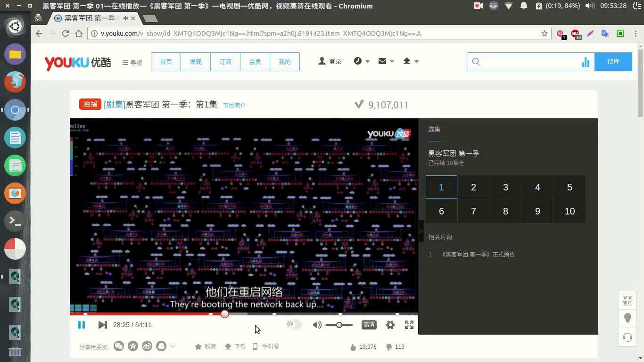Collapse the episode side panel arrow
This screenshot has width=644, height=362.
421,231
